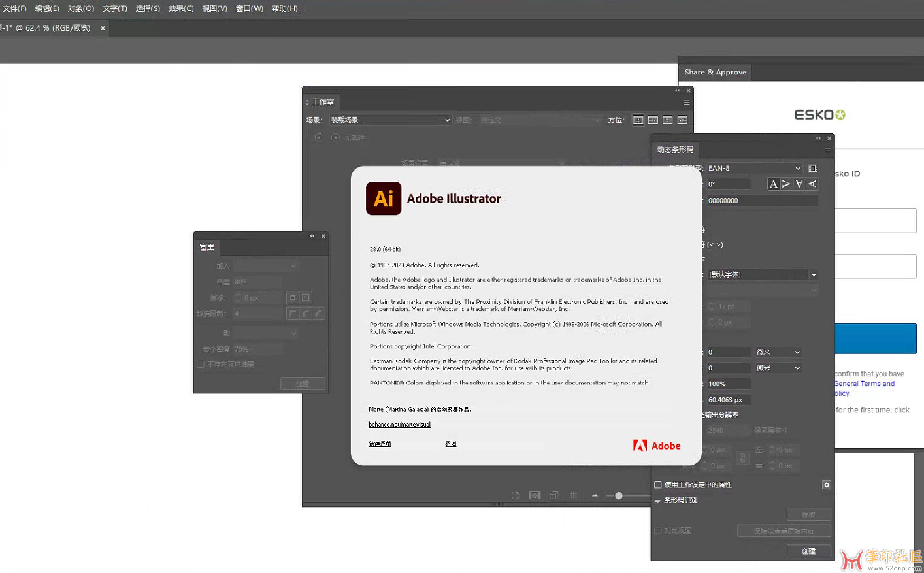The image size is (924, 573).
Task: Open the 编辑(E) menu
Action: coord(47,8)
